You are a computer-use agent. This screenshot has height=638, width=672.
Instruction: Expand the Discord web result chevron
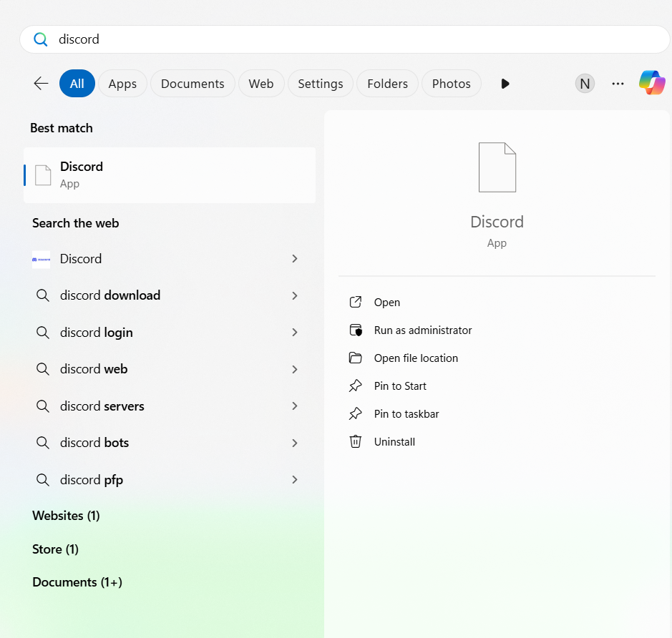(x=294, y=258)
